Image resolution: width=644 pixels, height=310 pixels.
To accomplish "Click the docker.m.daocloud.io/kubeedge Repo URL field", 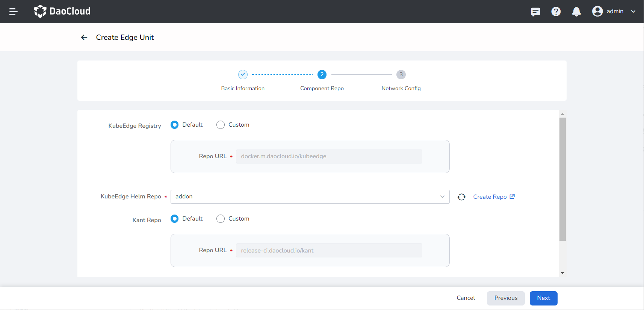I will coord(329,156).
